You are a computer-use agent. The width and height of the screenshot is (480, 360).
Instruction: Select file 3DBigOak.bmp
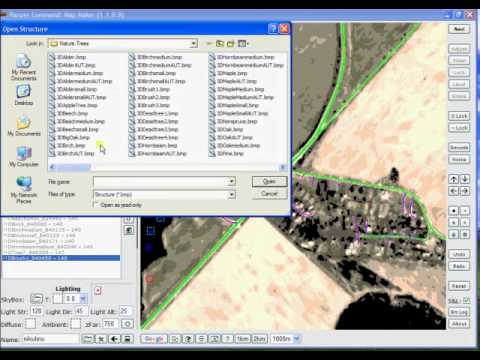tap(73, 137)
